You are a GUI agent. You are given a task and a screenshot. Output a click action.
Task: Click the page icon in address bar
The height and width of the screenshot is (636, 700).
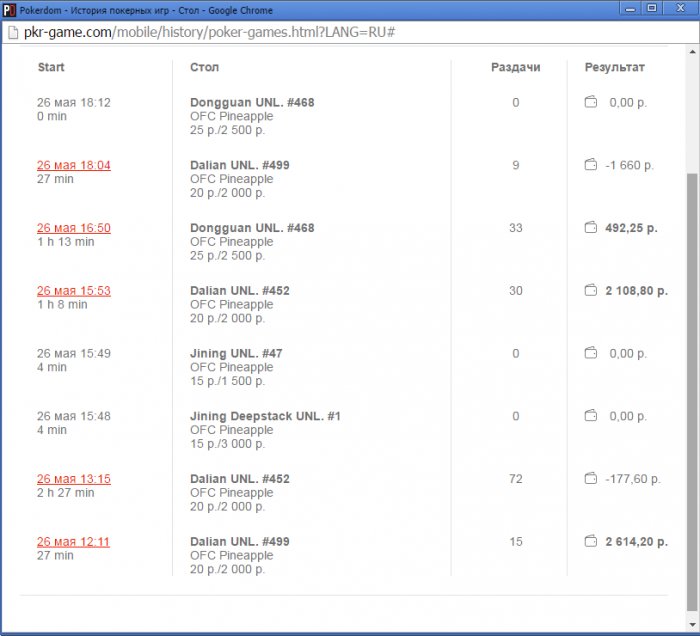[13, 33]
